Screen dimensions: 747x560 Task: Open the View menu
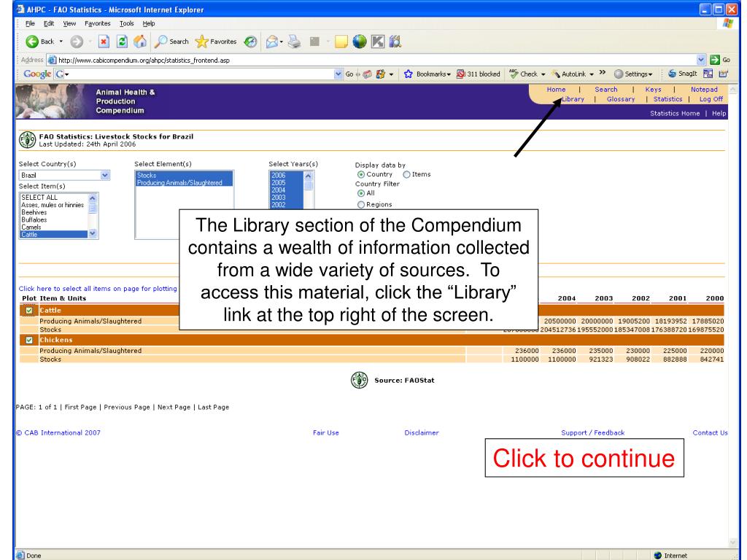point(69,23)
